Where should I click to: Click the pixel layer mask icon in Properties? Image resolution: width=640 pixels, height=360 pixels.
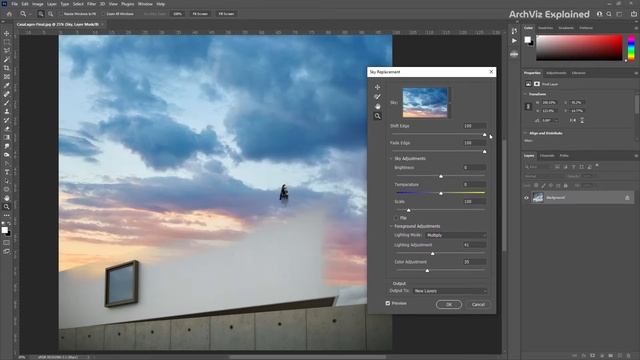tap(537, 84)
